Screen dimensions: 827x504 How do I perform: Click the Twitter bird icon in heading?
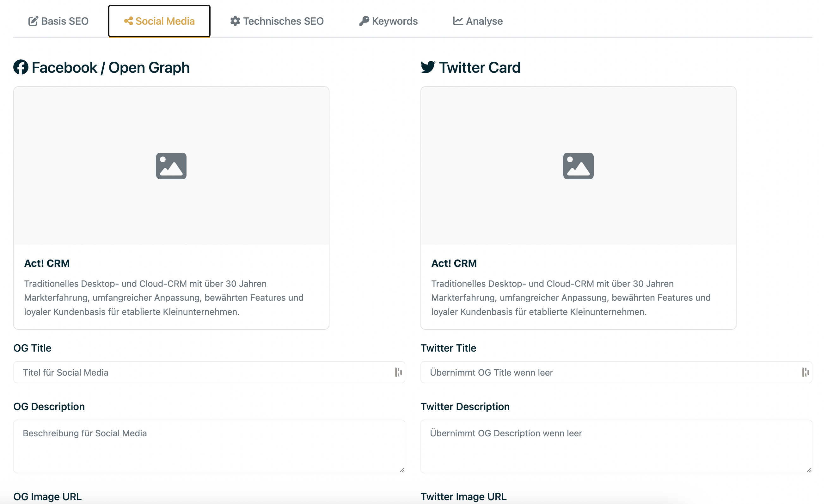point(428,67)
